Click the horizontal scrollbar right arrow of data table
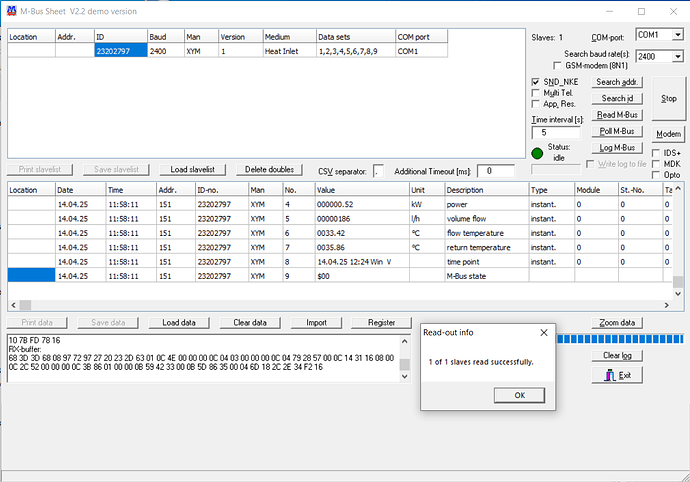The width and height of the screenshot is (690, 482). [x=666, y=305]
